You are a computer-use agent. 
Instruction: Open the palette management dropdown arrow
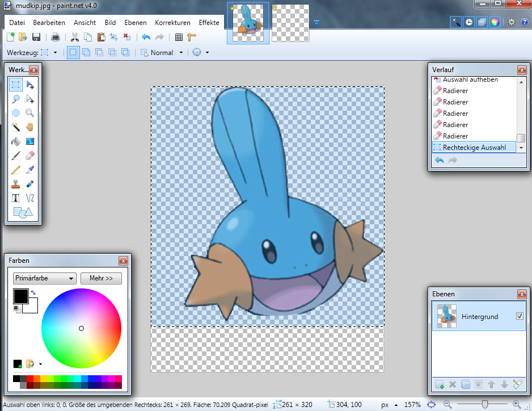pyautogui.click(x=40, y=364)
